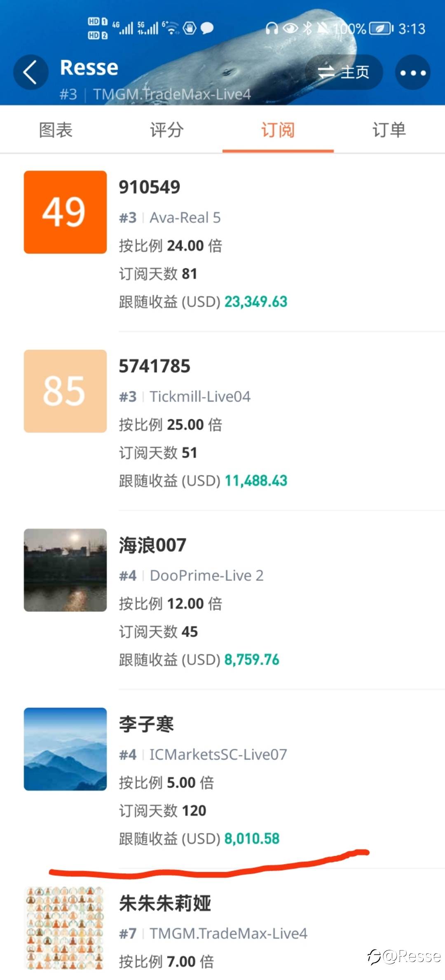Tap the peach 85 avatar badge

(65, 391)
